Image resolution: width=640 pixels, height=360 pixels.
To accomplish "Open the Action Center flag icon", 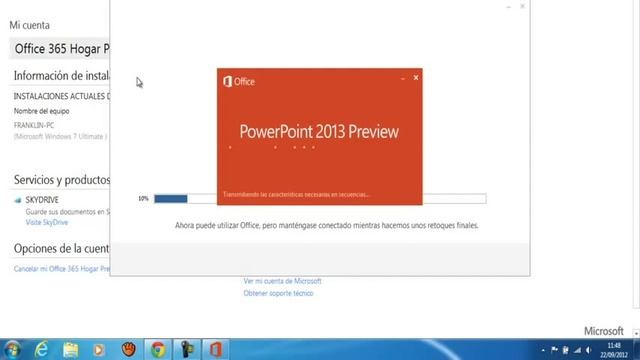I will (x=554, y=350).
